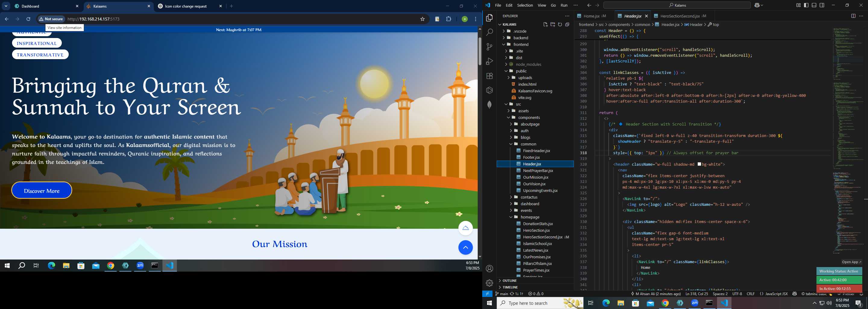The image size is (868, 309).
Task: Toggle the Task View button on right taskbar
Action: tap(591, 303)
